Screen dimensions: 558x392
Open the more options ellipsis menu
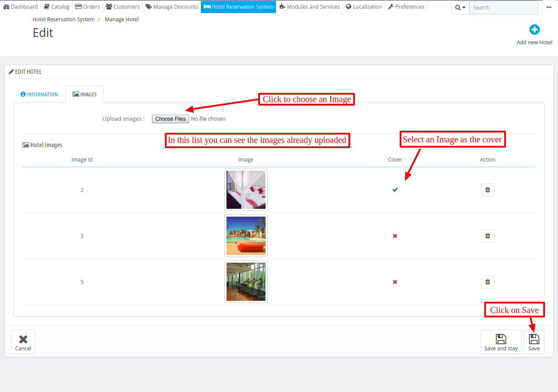[549, 7]
